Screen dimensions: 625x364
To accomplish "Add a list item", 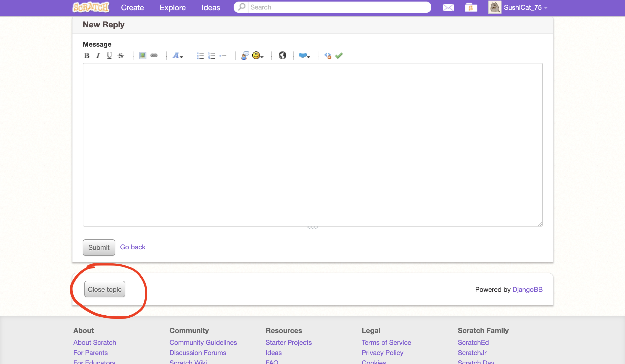I will (223, 56).
